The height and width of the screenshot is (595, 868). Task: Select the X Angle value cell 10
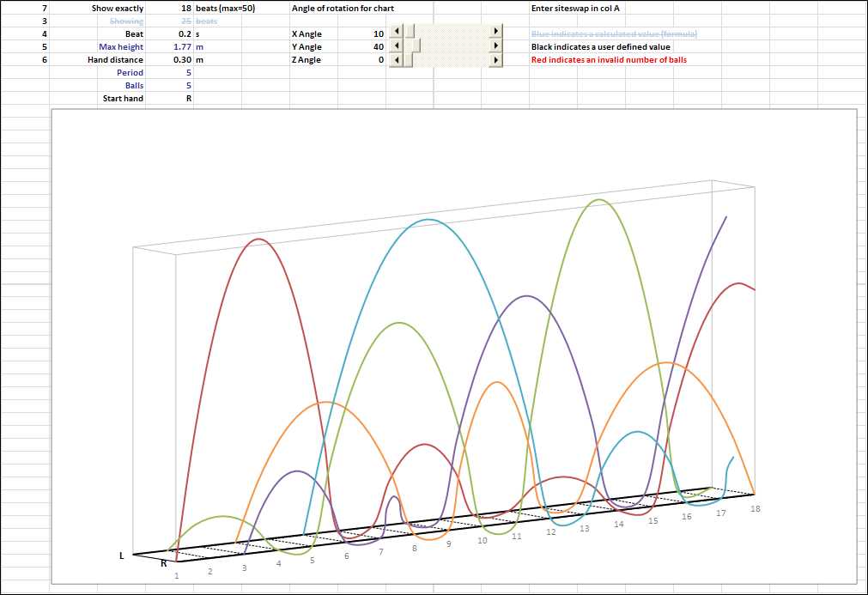[362, 33]
